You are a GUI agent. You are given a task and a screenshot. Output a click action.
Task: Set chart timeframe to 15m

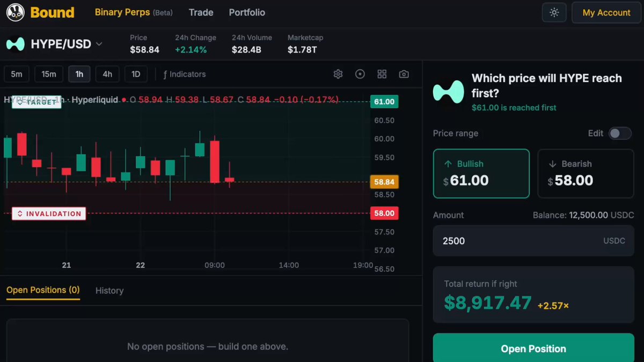pyautogui.click(x=49, y=74)
